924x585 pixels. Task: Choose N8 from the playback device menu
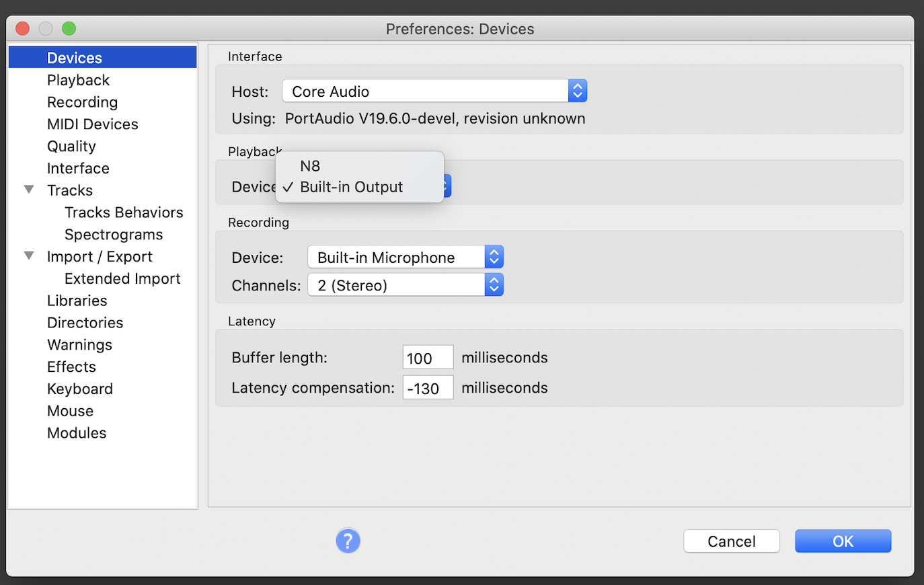(x=360, y=166)
